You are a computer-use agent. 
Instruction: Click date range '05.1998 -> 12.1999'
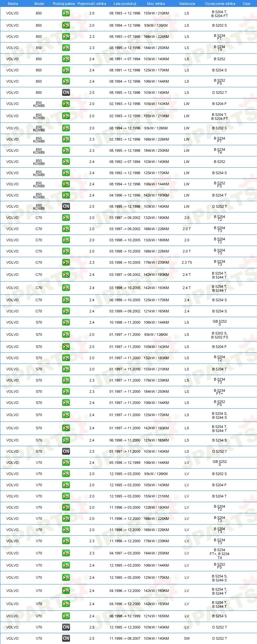click(125, 463)
